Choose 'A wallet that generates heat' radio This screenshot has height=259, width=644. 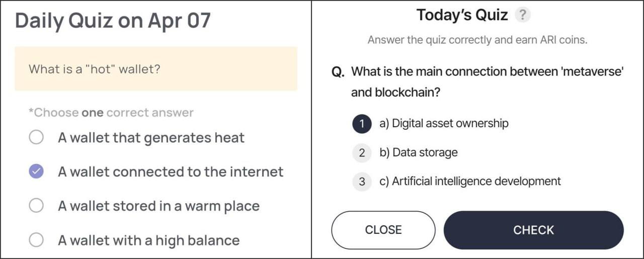pyautogui.click(x=36, y=137)
